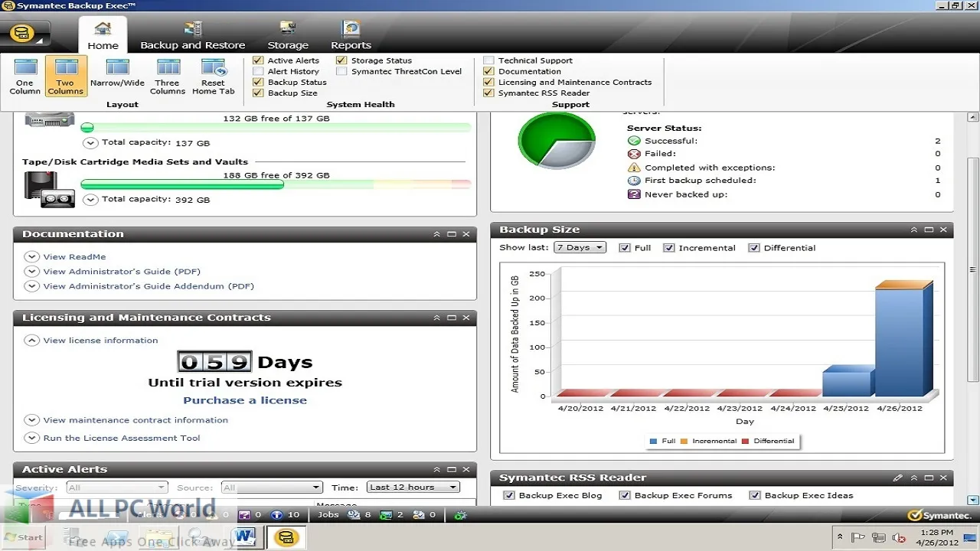980x551 pixels.
Task: Collapse the Documentation panel
Action: 437,234
